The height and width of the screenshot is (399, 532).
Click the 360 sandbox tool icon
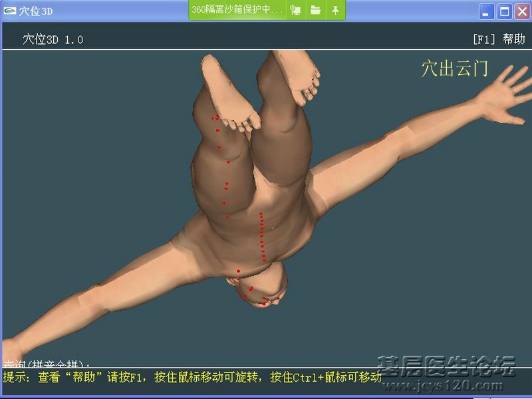pyautogui.click(x=296, y=10)
